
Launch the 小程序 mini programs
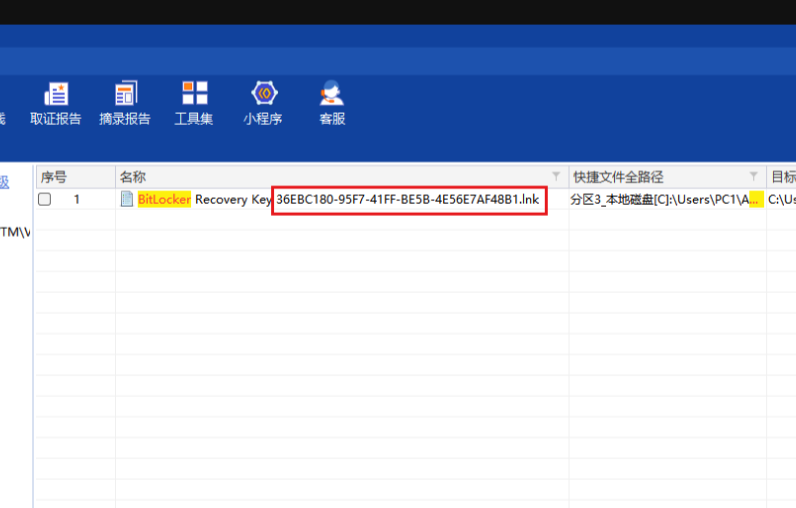click(x=263, y=103)
